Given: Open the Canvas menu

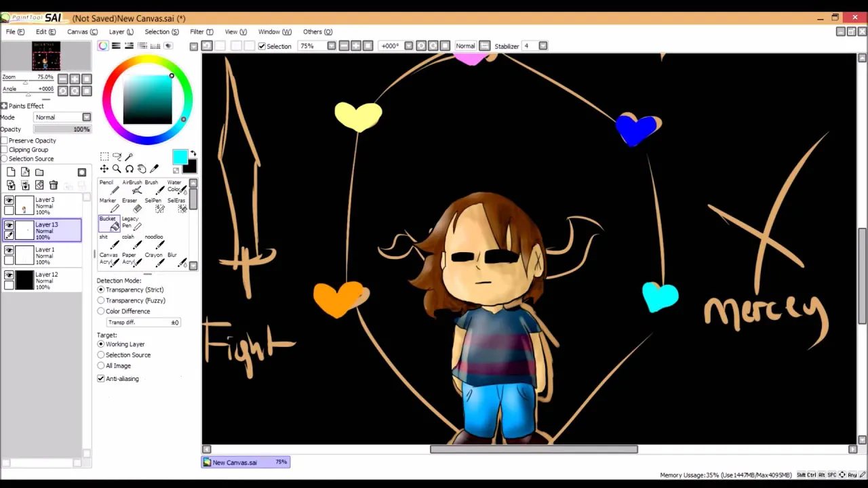Looking at the screenshot, I should click(82, 32).
